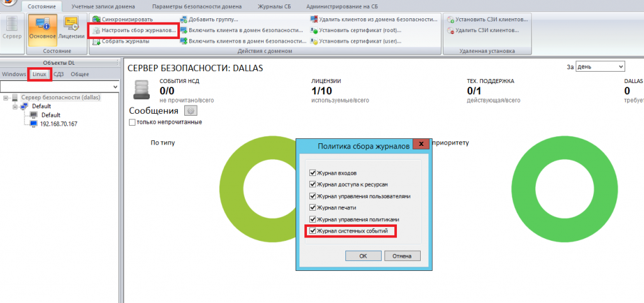Click Удалить СЗИ клиентов
Screen dimensions: 644x303
(x=483, y=30)
